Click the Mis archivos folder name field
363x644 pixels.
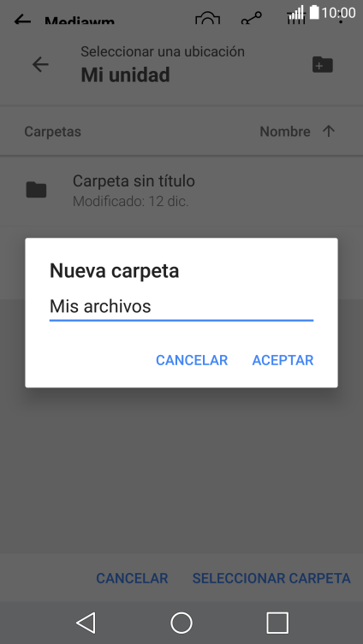point(181,307)
